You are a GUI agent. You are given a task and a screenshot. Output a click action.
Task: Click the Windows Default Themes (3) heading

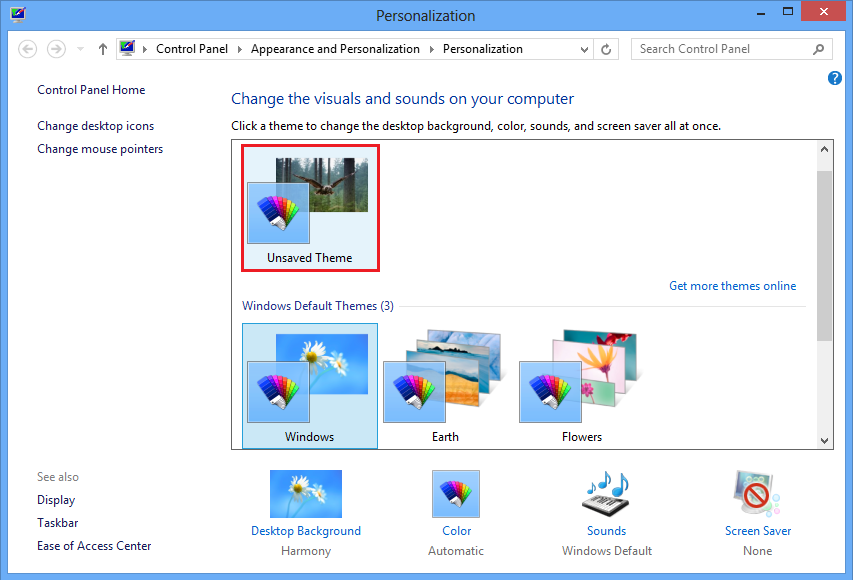[x=318, y=306]
